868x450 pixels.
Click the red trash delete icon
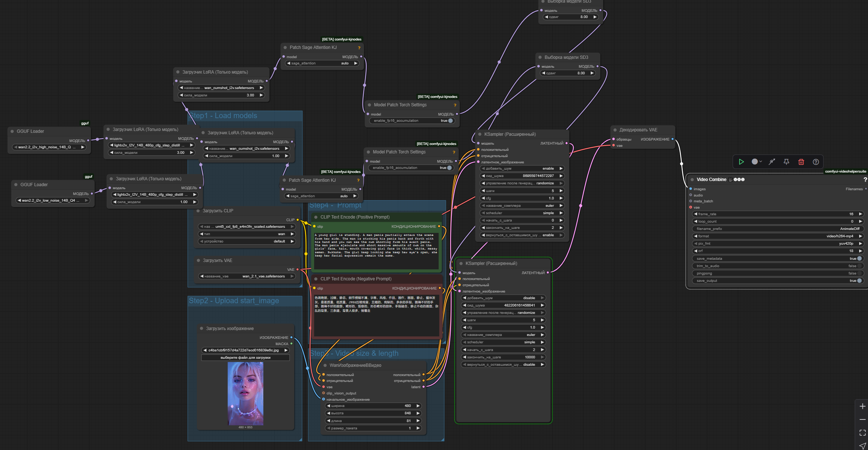(801, 162)
